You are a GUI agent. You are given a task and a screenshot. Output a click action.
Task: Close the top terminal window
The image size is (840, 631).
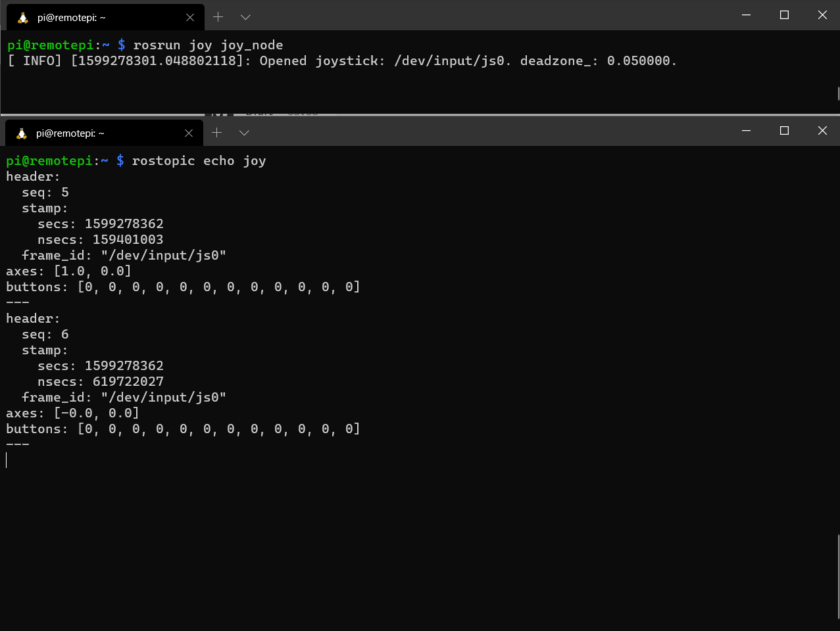pos(822,15)
